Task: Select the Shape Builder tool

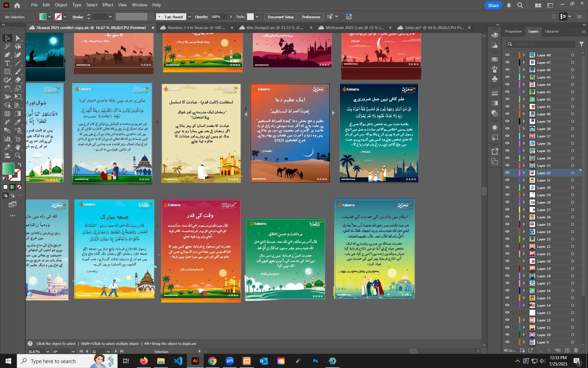Action: pyautogui.click(x=7, y=105)
